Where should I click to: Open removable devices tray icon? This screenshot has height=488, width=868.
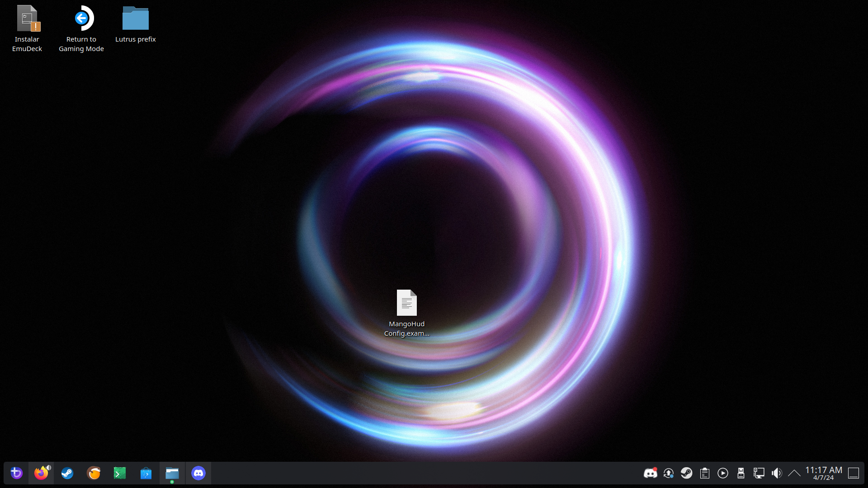coord(741,473)
